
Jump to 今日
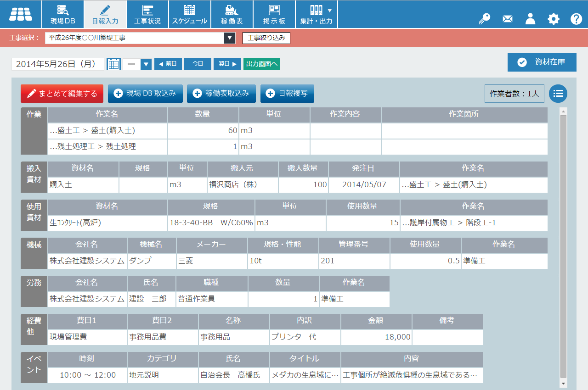pos(198,64)
